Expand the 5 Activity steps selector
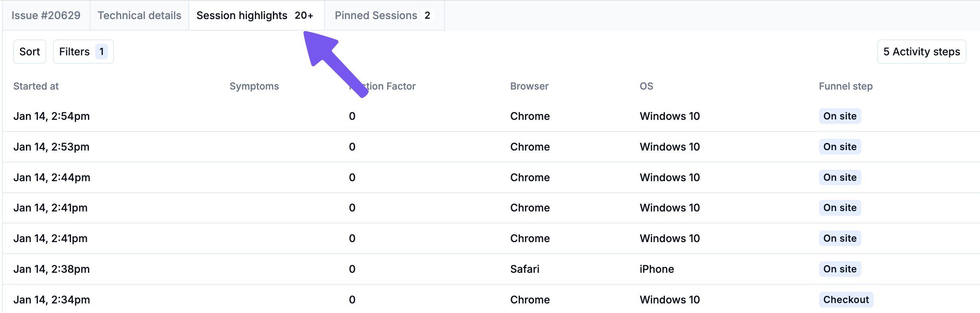Viewport: 980px width, 313px height. coord(921,52)
